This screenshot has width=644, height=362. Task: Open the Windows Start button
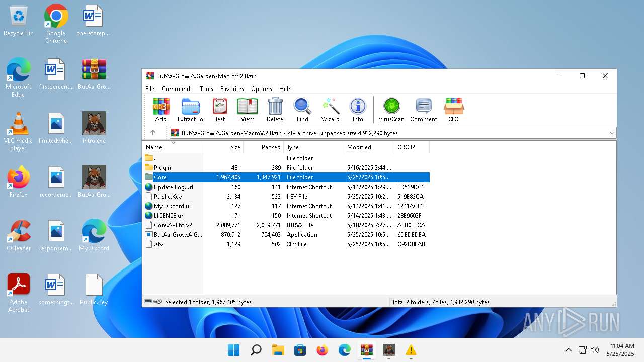[x=234, y=350]
